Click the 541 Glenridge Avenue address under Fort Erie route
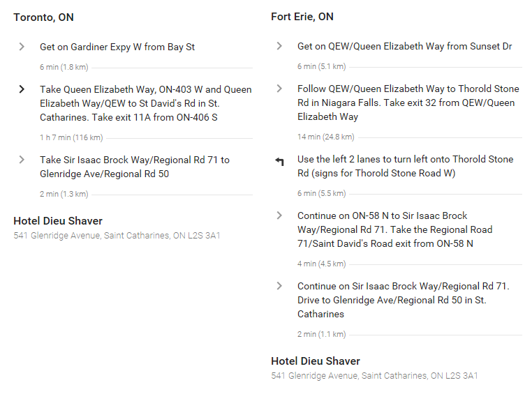 tap(374, 376)
